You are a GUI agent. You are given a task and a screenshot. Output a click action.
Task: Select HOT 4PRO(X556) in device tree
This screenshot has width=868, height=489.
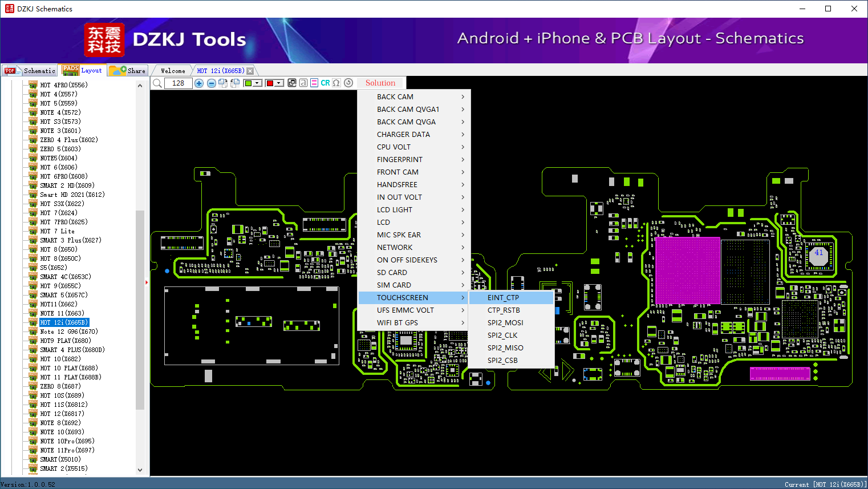tap(64, 85)
